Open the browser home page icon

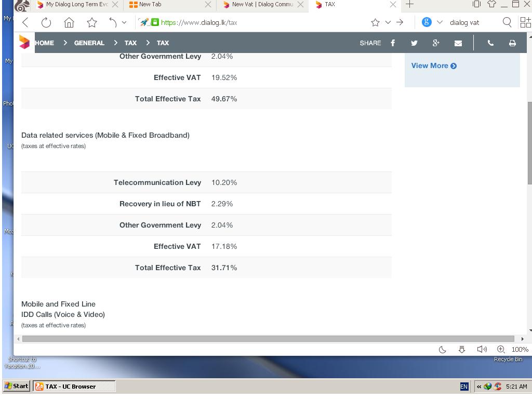click(69, 22)
